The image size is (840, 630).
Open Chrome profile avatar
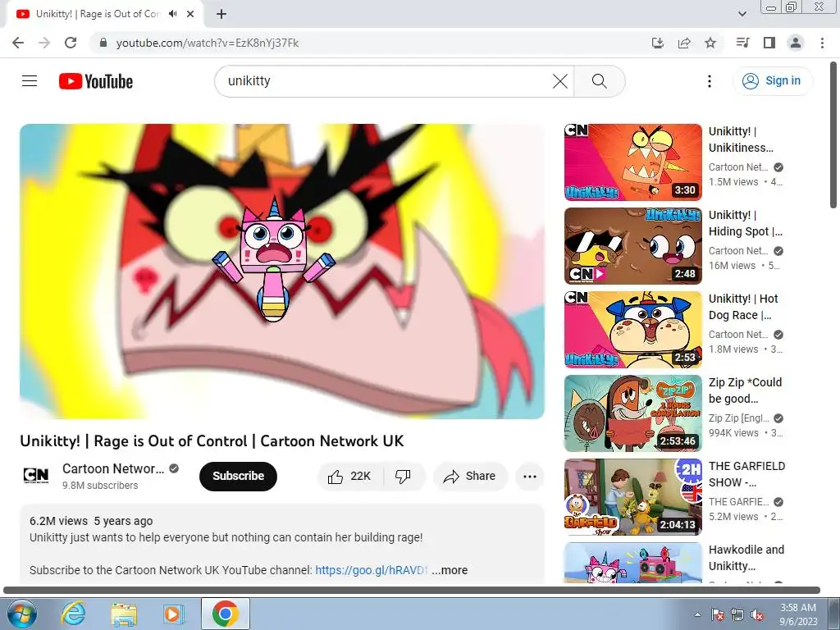pyautogui.click(x=796, y=43)
